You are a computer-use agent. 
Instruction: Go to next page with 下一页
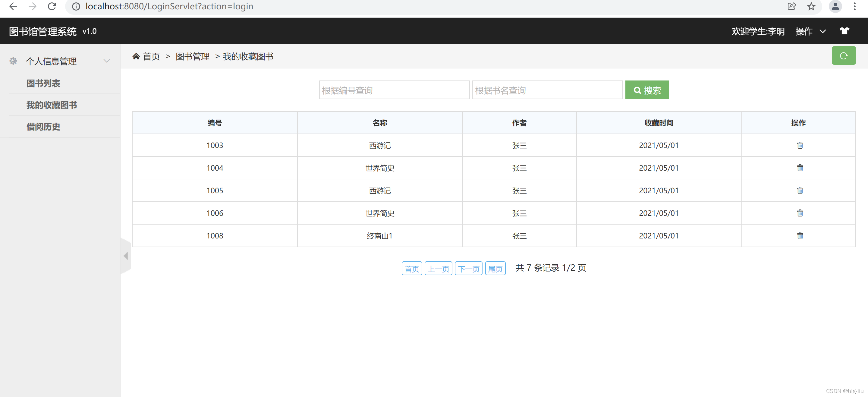468,269
